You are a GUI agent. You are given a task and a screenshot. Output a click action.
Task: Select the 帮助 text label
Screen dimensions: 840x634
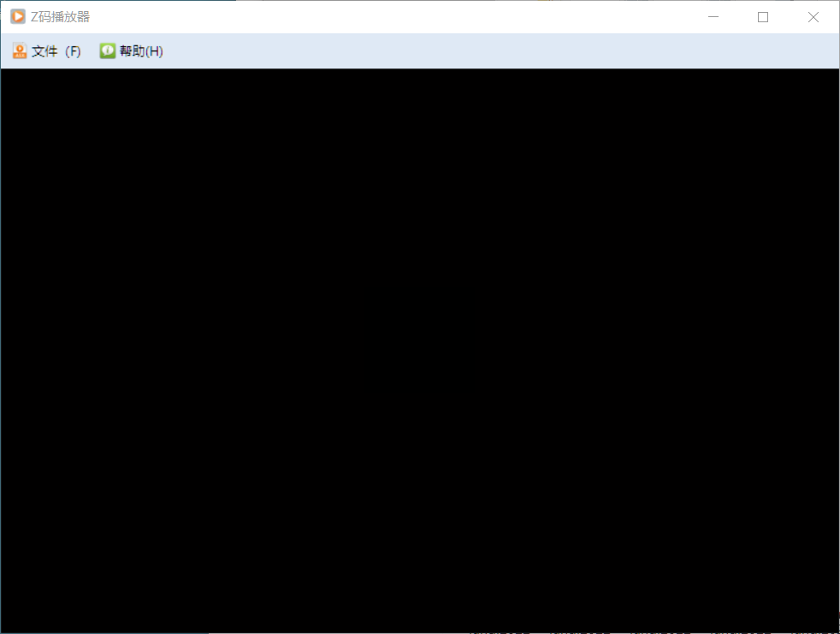[132, 51]
